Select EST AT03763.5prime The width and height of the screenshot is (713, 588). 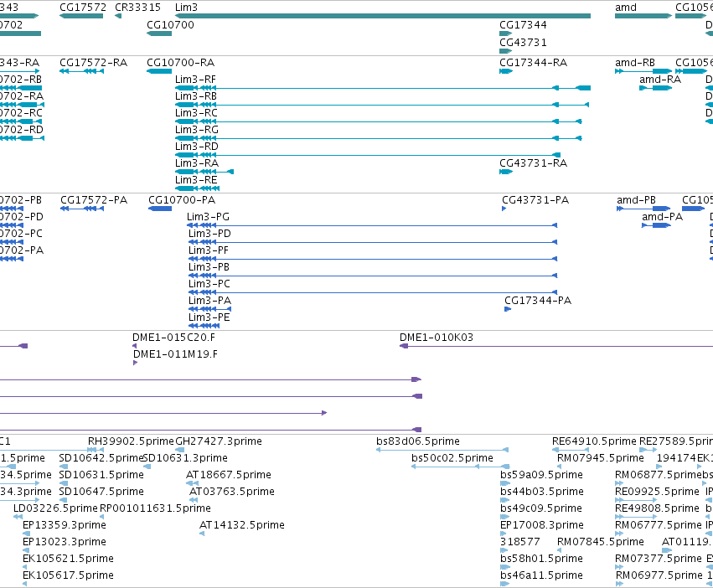pyautogui.click(x=232, y=492)
